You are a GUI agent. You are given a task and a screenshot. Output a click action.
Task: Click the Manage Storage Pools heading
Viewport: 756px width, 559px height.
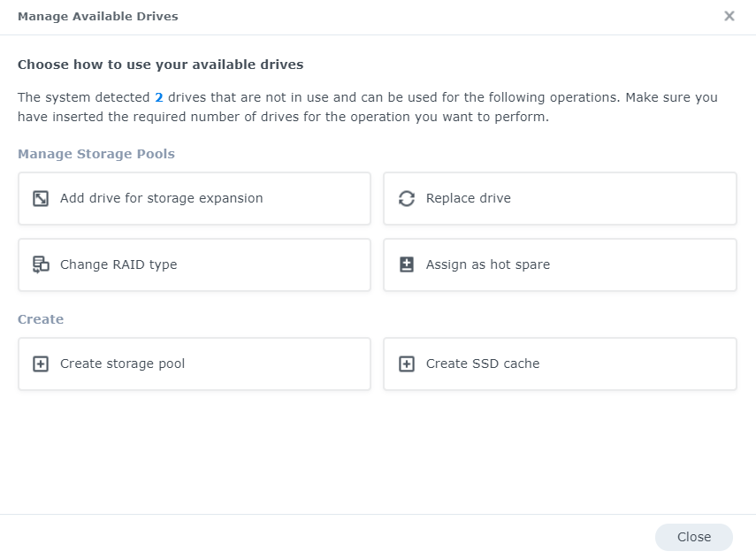tap(96, 154)
